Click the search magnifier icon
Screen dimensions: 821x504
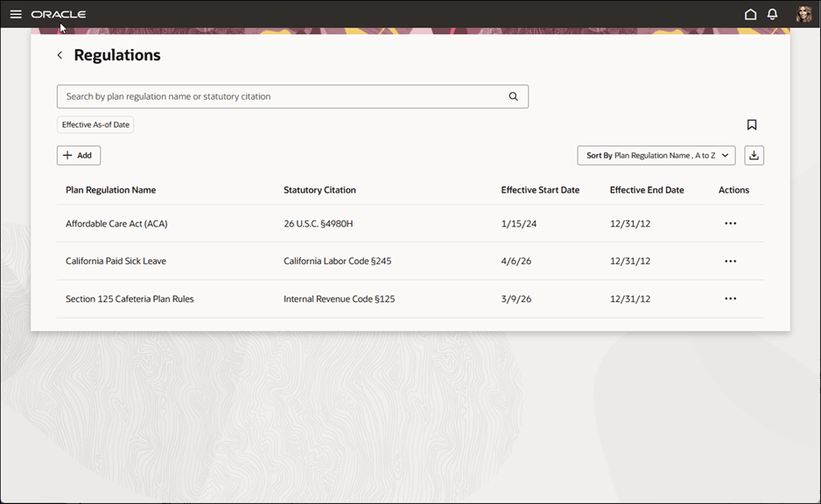click(513, 96)
